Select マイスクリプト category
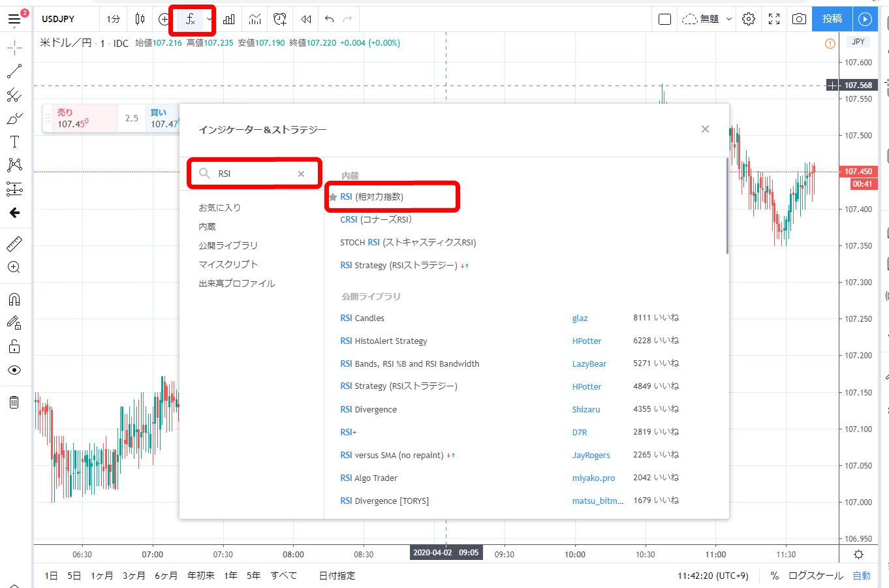 [x=228, y=264]
